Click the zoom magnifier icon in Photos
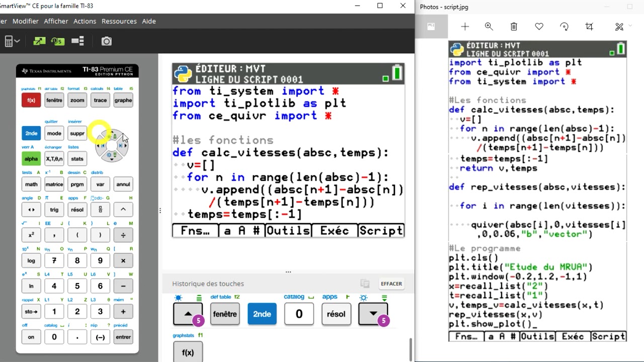644x362 pixels. pos(489,27)
